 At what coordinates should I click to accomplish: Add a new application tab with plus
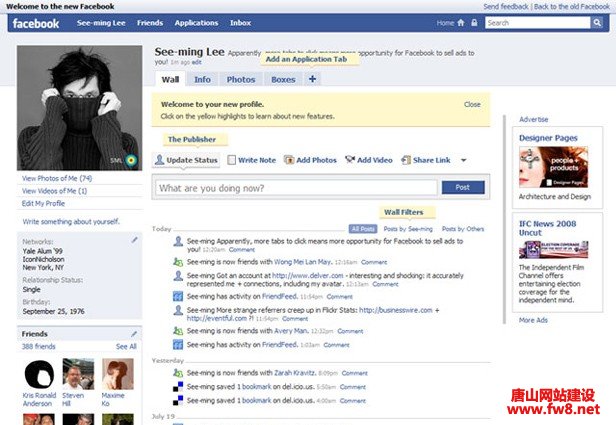click(x=312, y=79)
